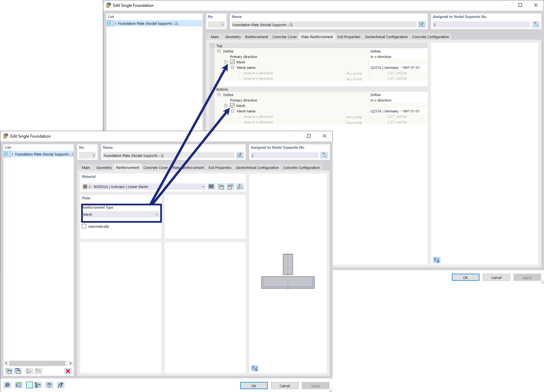Uncheck the Top Mesh checkbox
This screenshot has height=392, width=544.
pyautogui.click(x=232, y=62)
